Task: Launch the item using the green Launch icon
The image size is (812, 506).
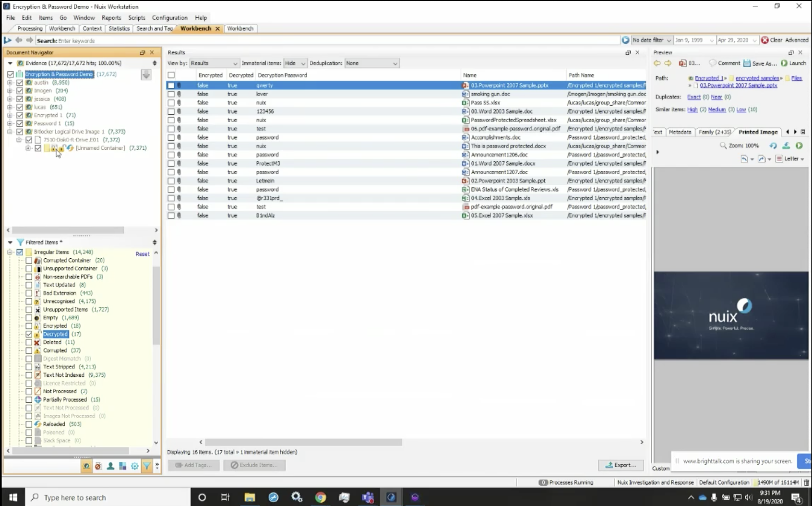Action: [783, 63]
